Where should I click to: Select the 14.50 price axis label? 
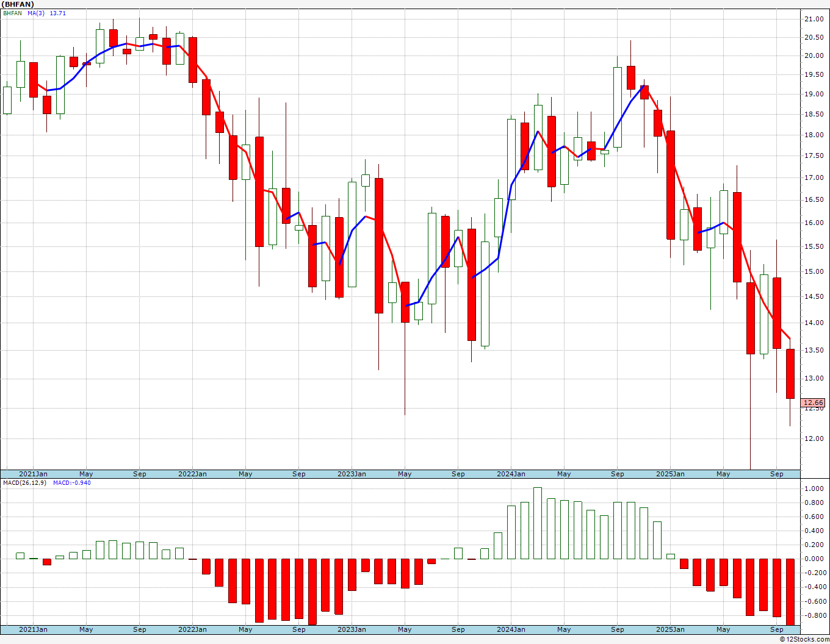(x=814, y=297)
